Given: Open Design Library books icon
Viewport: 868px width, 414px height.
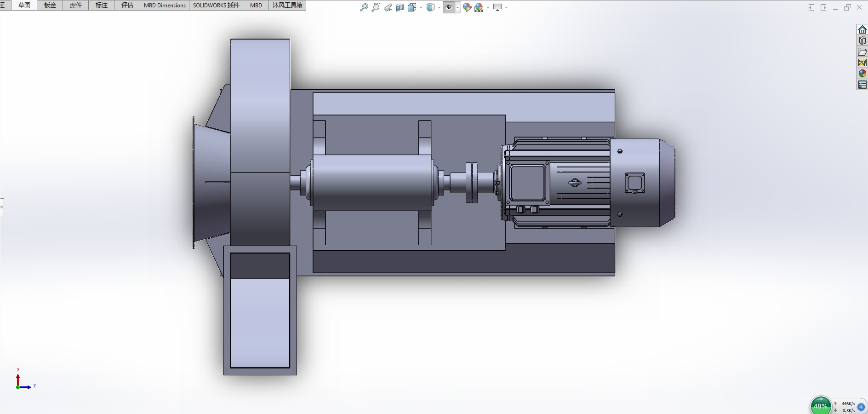Looking at the screenshot, I should pos(862,40).
